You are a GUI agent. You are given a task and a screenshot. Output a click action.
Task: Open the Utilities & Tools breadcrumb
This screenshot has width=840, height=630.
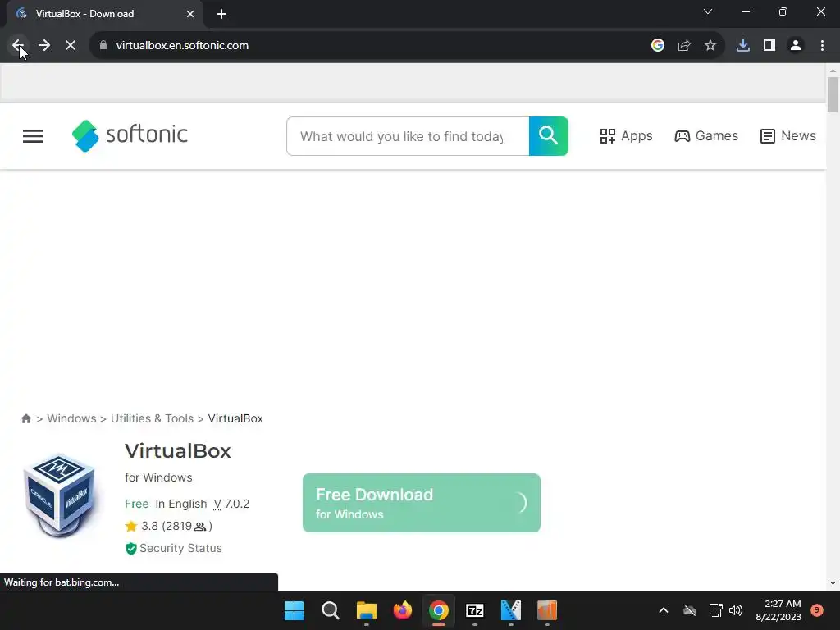pyautogui.click(x=152, y=418)
